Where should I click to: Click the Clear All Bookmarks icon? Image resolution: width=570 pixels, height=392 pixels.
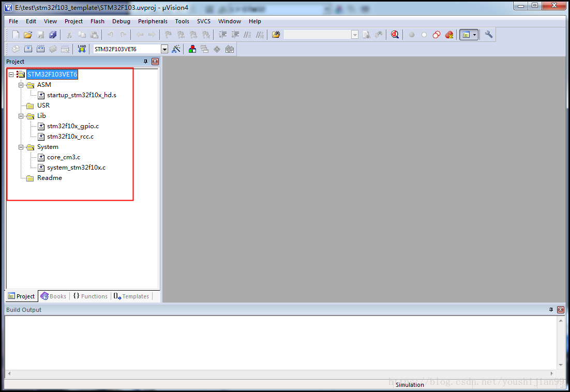[206, 35]
